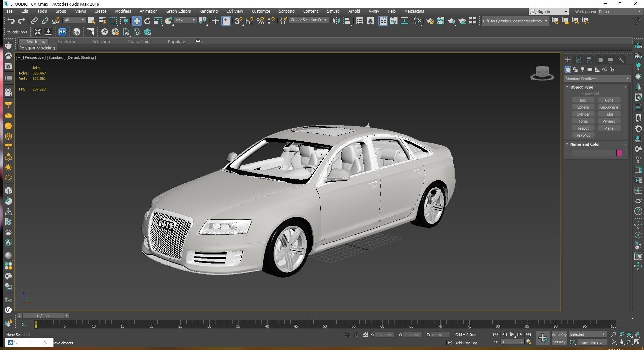Open the Populate ribbon tab

176,41
